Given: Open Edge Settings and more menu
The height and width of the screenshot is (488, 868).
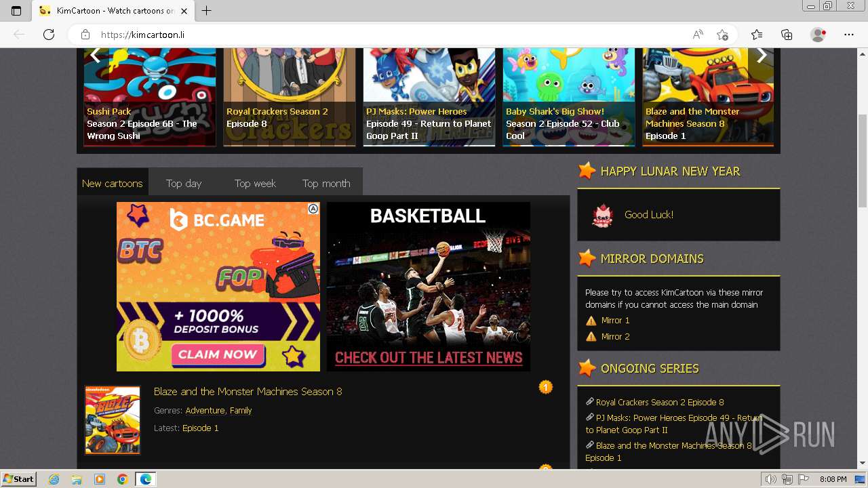Looking at the screenshot, I should [849, 35].
